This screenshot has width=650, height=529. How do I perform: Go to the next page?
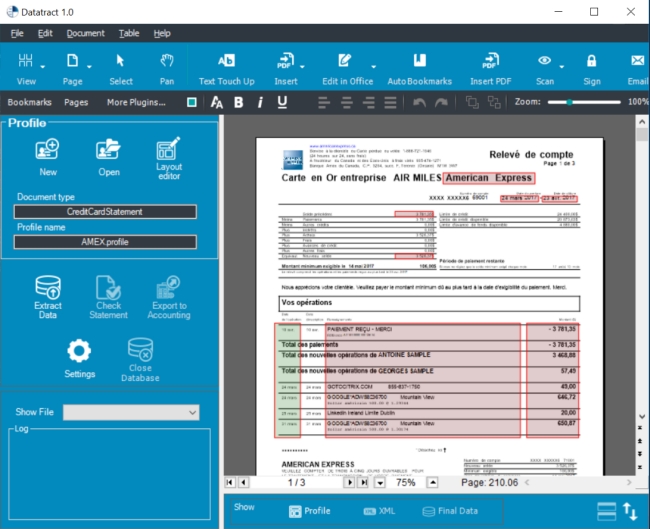point(349,483)
